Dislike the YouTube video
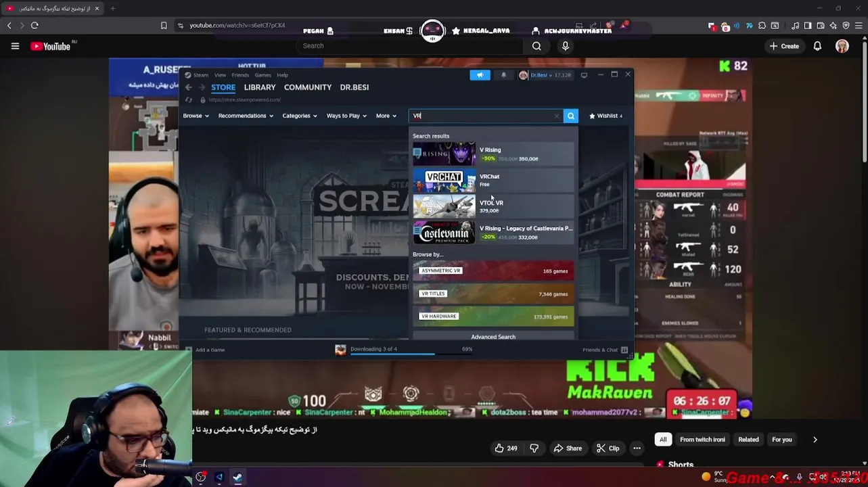Image resolution: width=868 pixels, height=487 pixels. point(534,448)
